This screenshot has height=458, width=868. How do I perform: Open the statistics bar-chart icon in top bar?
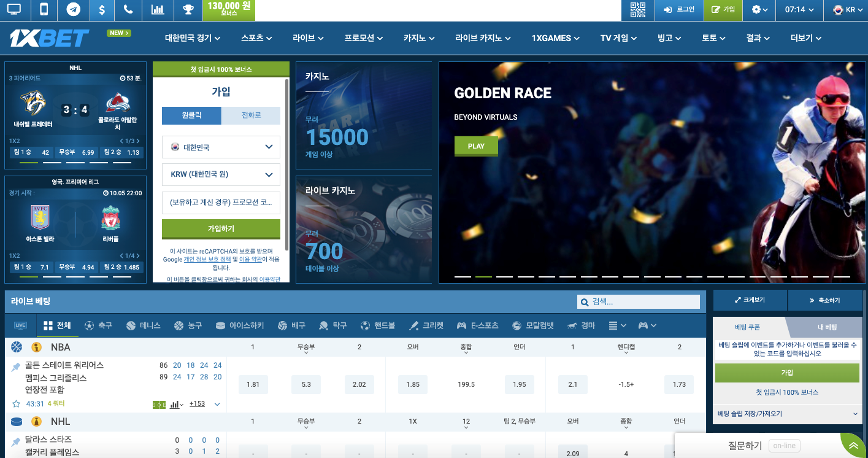[x=158, y=10]
